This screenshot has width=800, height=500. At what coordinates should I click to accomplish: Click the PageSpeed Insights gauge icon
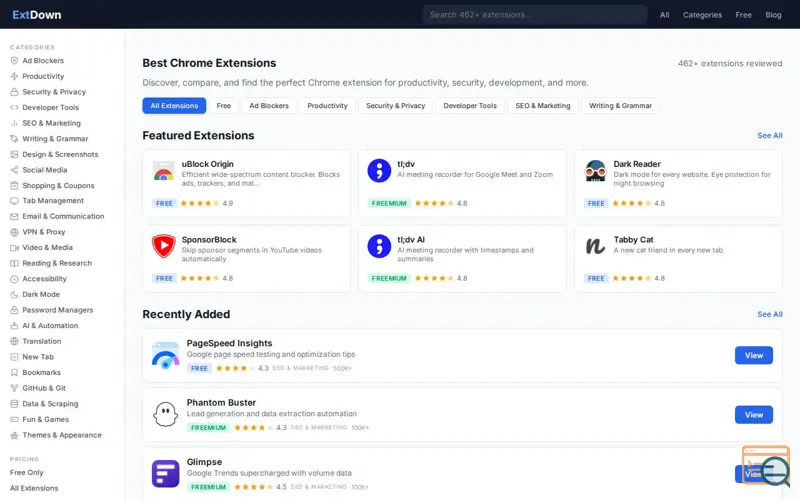click(x=165, y=356)
